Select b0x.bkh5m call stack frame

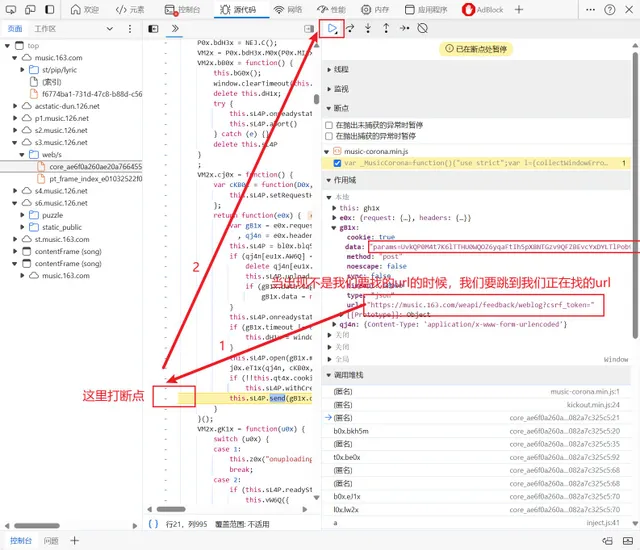[x=476, y=431]
